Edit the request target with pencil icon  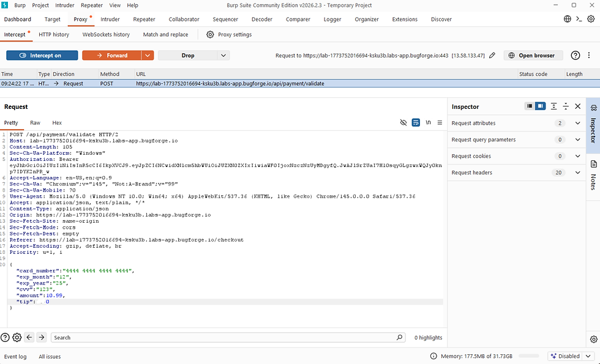492,56
